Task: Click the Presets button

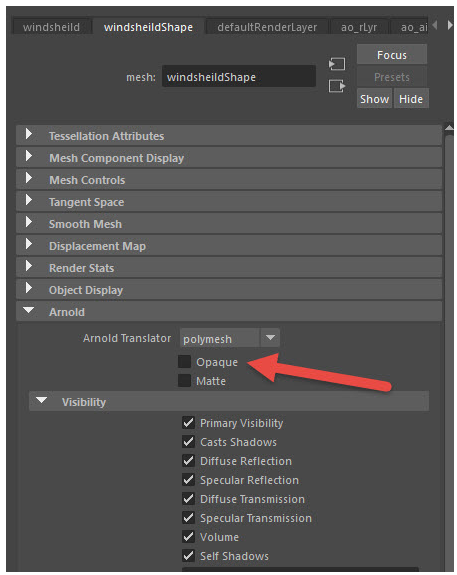Action: tap(392, 77)
